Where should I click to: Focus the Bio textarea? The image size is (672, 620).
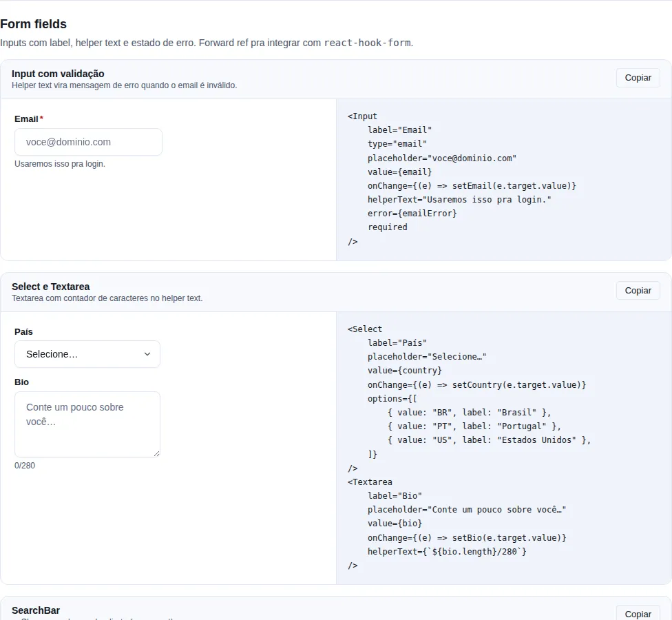point(87,424)
